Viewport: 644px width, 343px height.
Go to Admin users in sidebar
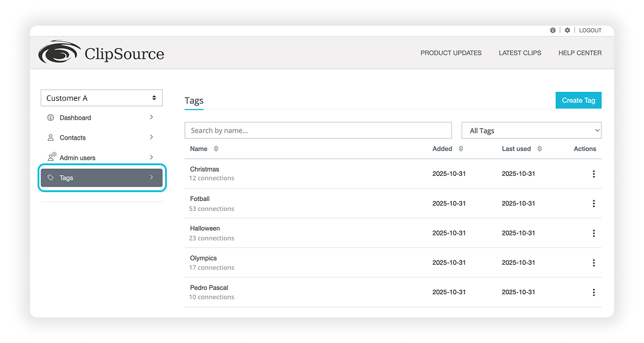(78, 158)
